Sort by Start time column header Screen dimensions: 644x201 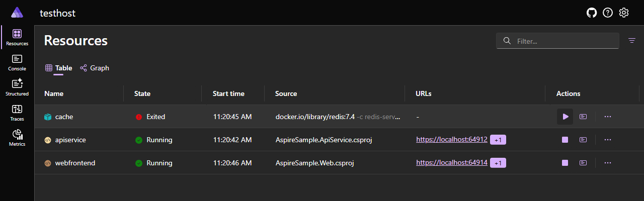[228, 93]
